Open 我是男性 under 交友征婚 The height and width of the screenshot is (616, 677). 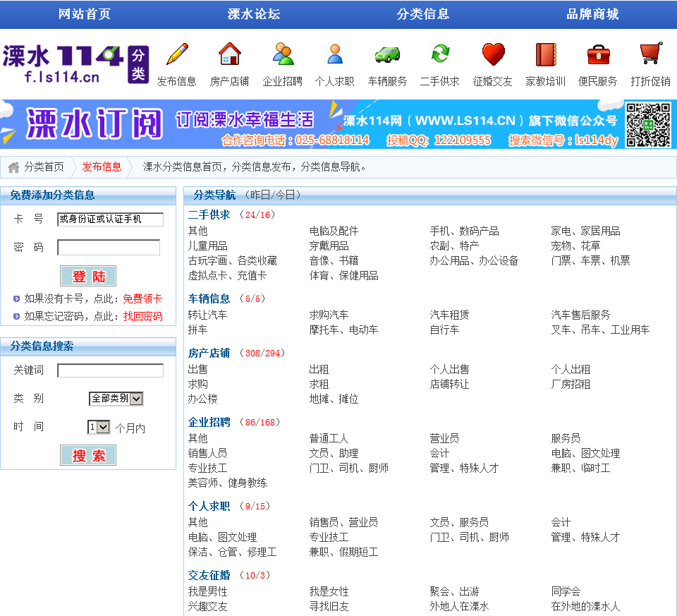207,591
